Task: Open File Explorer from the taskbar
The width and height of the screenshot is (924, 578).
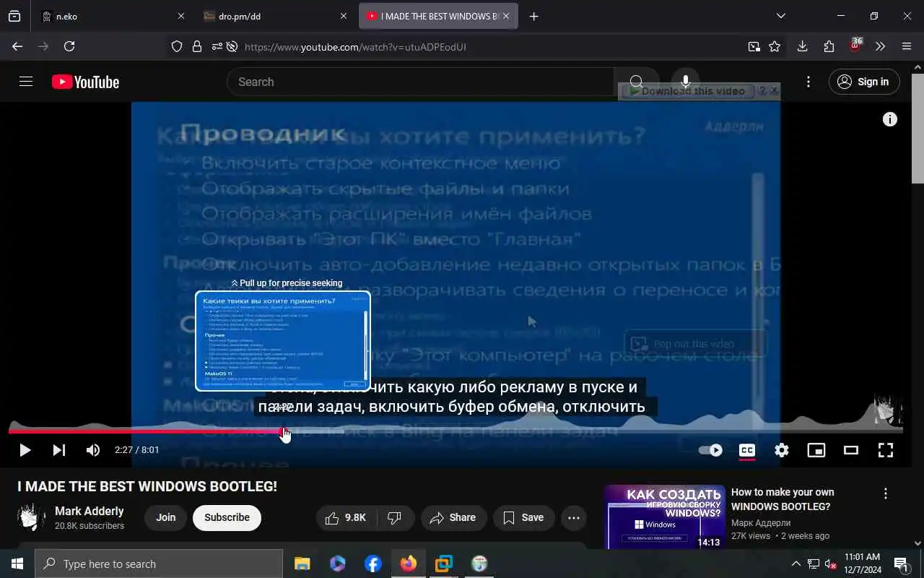Action: [302, 564]
